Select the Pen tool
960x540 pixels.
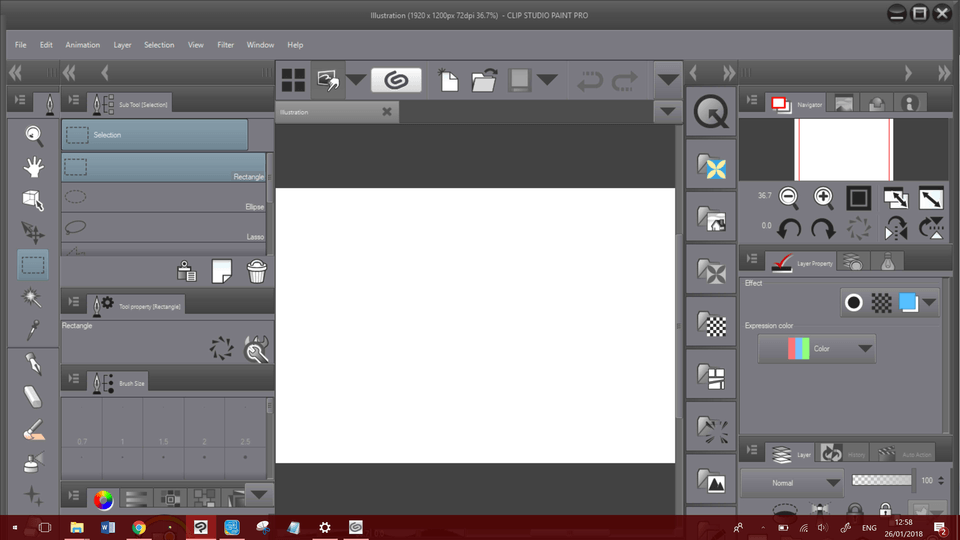click(33, 364)
